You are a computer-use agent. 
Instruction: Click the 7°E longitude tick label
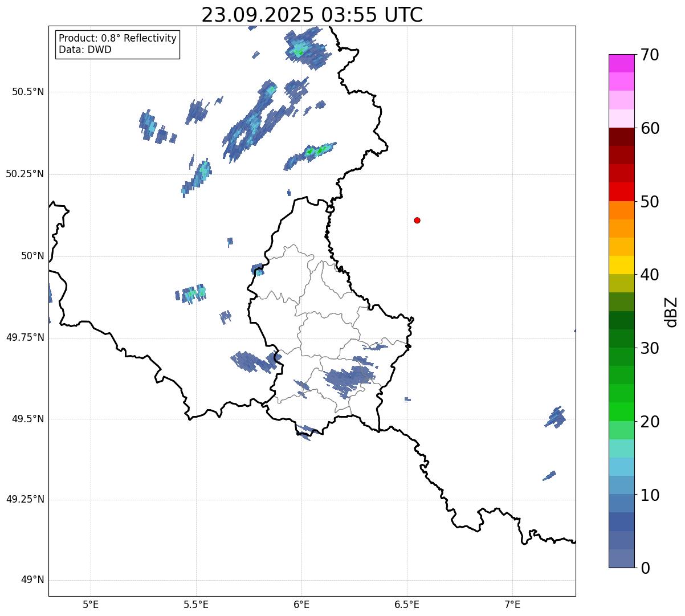pyautogui.click(x=513, y=605)
